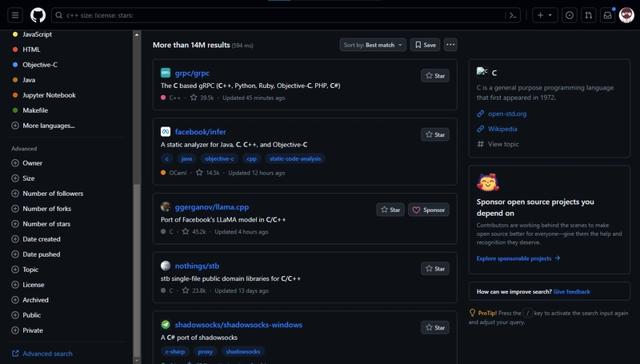Open nothings/stb repository
This screenshot has width=640, height=364.
[x=197, y=266]
